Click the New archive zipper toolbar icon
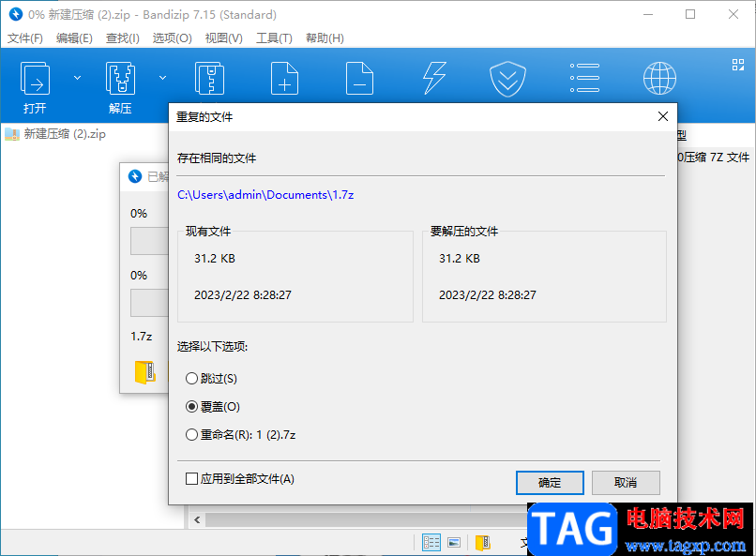The width and height of the screenshot is (756, 556). (x=209, y=78)
